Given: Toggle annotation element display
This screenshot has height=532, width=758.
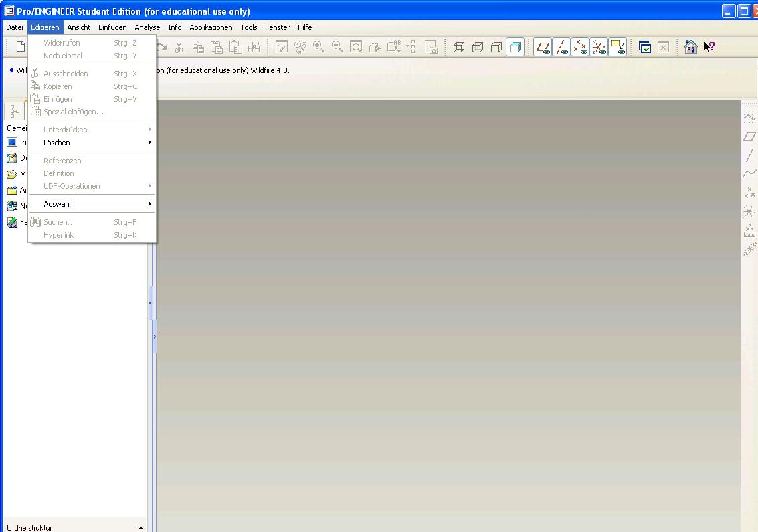Looking at the screenshot, I should point(618,47).
